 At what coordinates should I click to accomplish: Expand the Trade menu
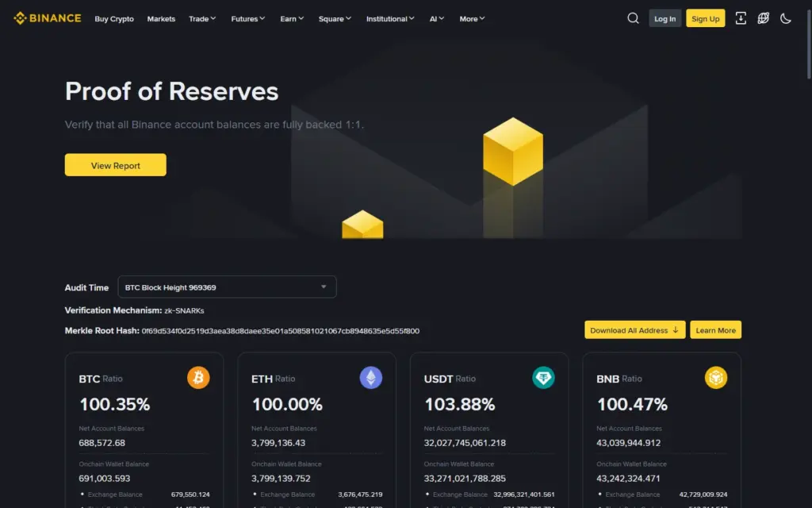(202, 19)
